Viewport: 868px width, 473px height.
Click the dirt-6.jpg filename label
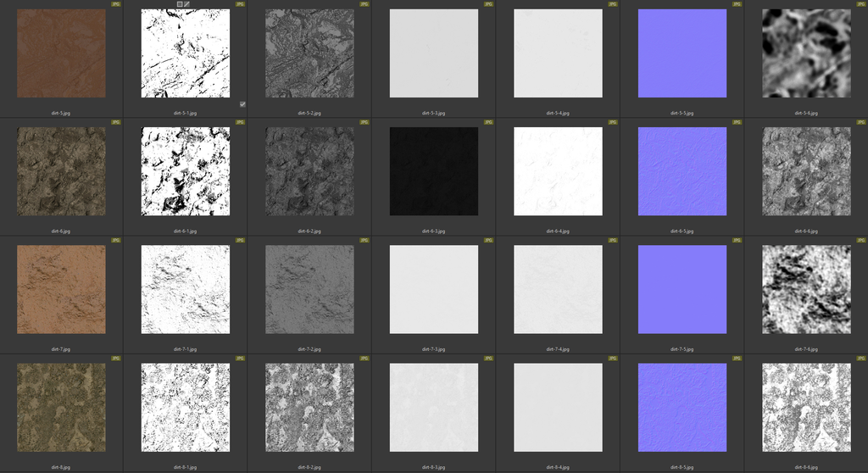pos(62,231)
